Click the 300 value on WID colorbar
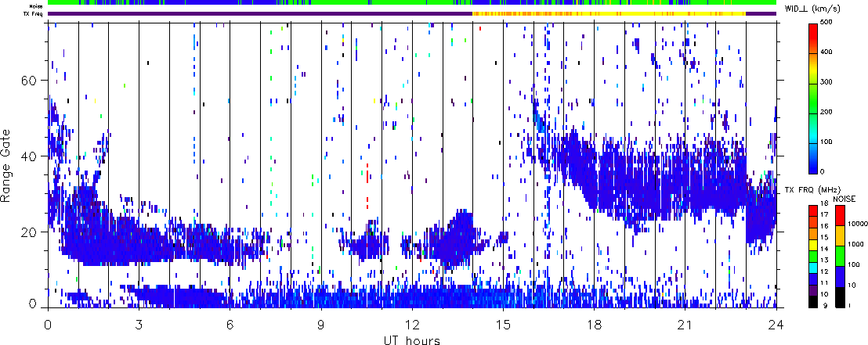 tap(827, 82)
